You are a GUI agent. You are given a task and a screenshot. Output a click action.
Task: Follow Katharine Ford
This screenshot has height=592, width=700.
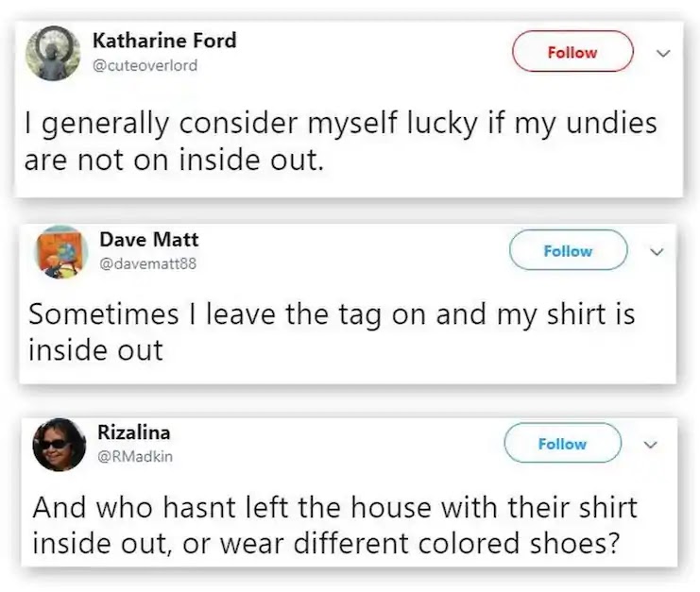(572, 52)
